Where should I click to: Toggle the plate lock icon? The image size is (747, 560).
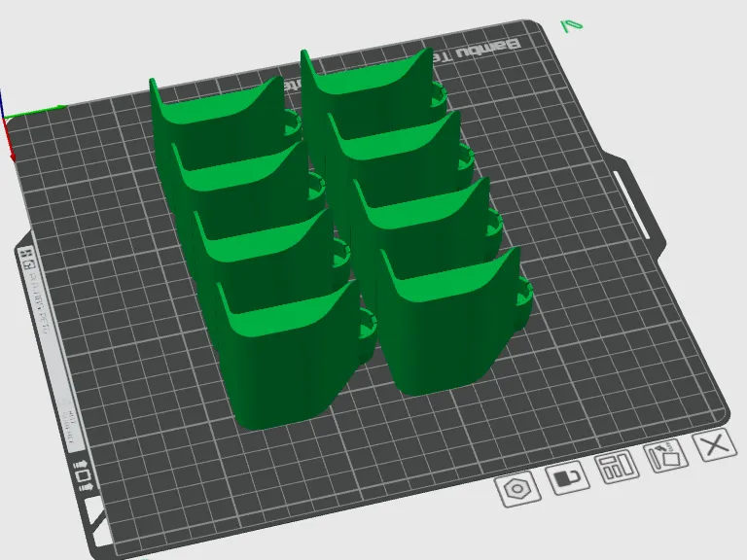(x=567, y=478)
